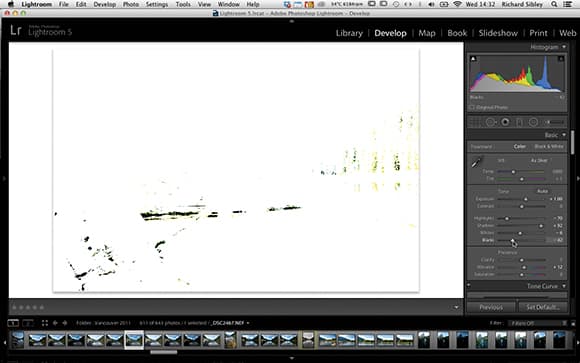Expand the Tone Curve panel
The image size is (580, 363).
coord(564,286)
